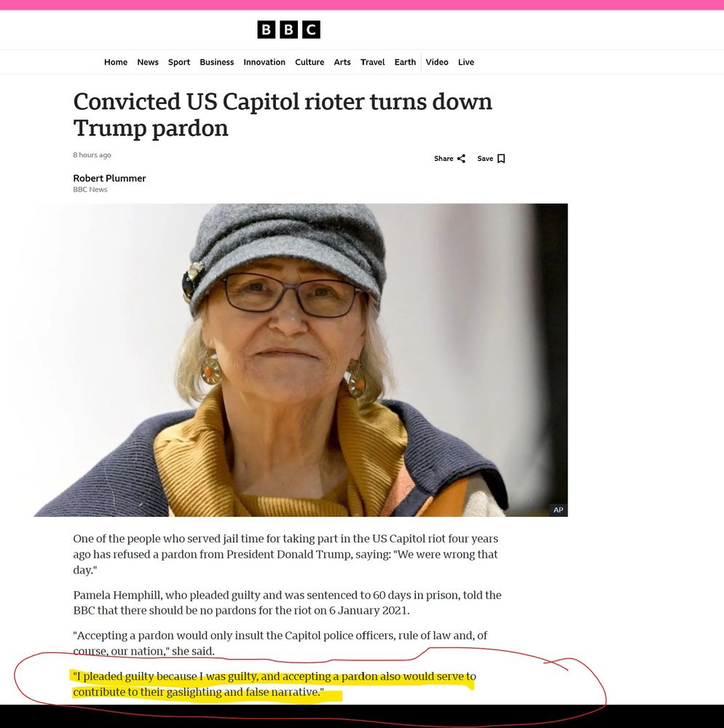Open the Innovation section
Image resolution: width=724 pixels, height=728 pixels.
(264, 62)
